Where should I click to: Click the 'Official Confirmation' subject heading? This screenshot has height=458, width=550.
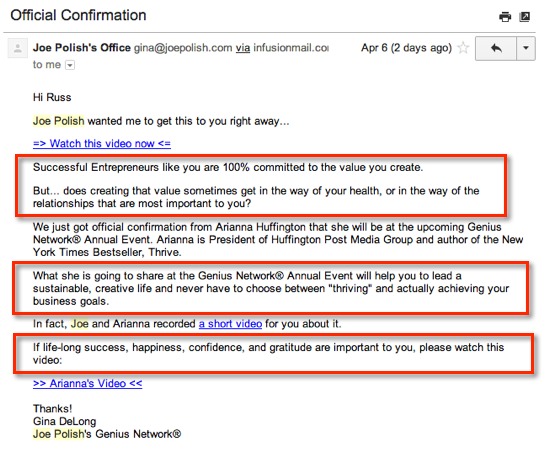click(78, 15)
